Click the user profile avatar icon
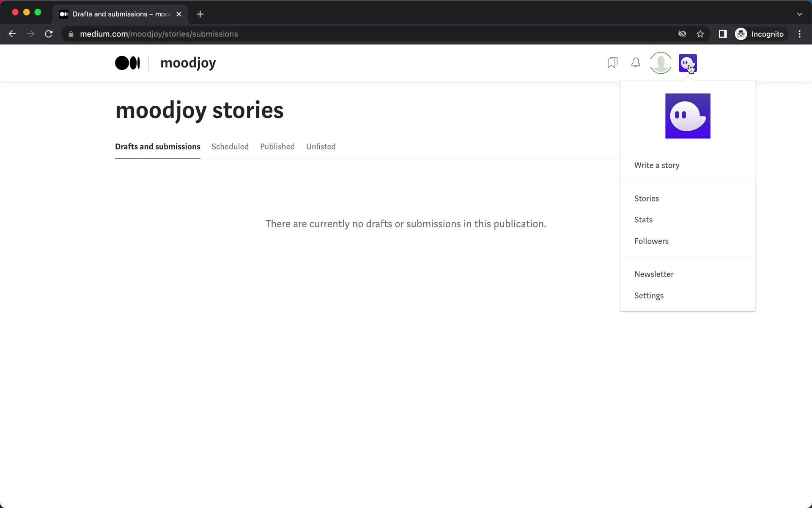This screenshot has height=508, width=812. [x=661, y=63]
